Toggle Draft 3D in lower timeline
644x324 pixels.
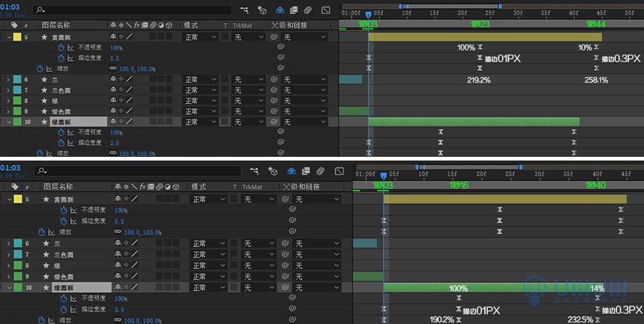(x=273, y=171)
